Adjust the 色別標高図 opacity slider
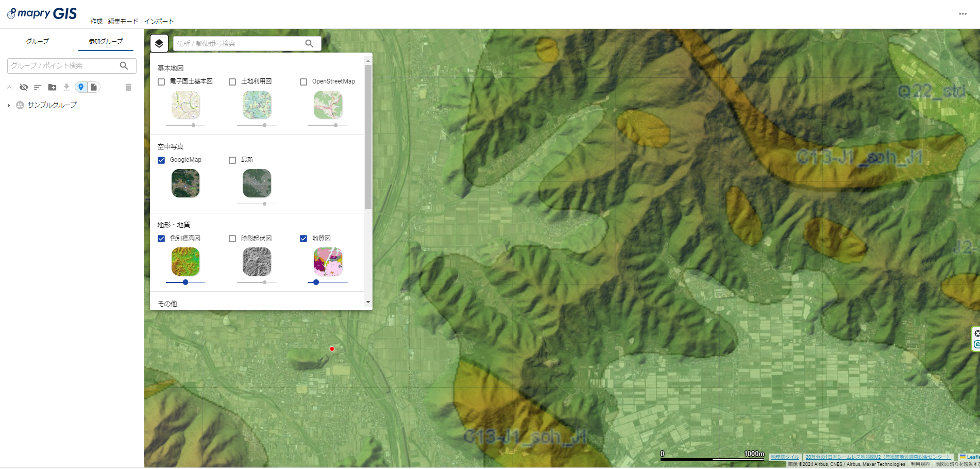This screenshot has width=980, height=469. tap(185, 282)
